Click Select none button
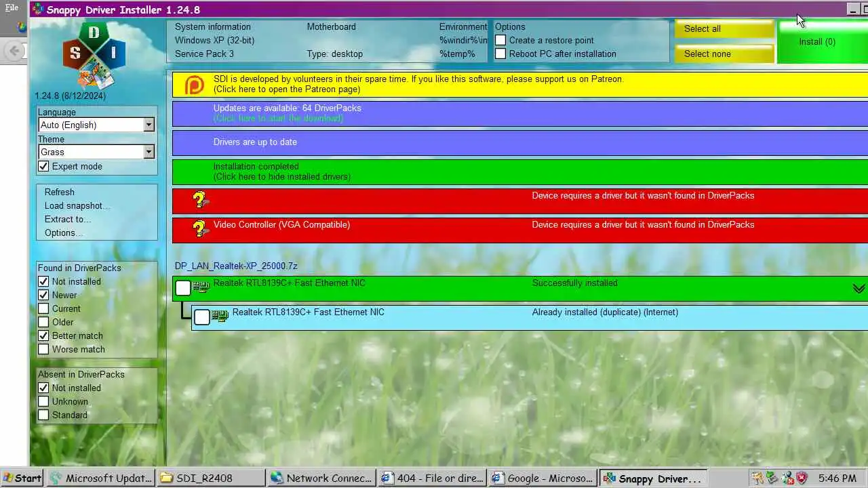The height and width of the screenshot is (488, 868). click(x=724, y=54)
